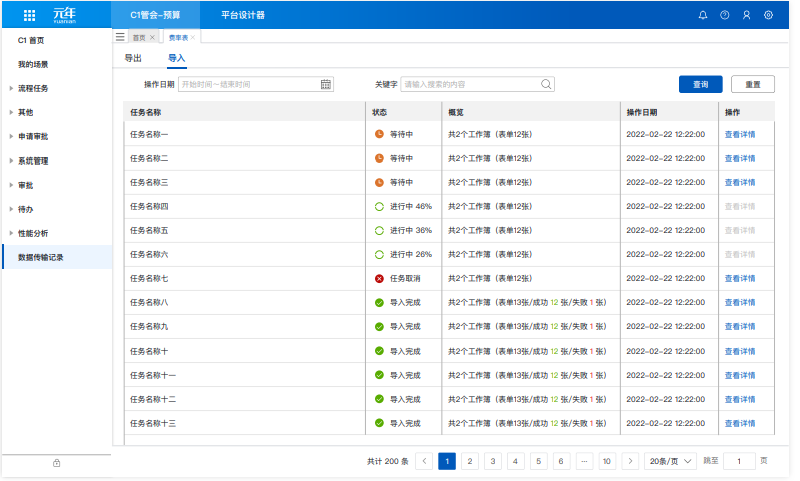
Task: Open the app grid launcher icon
Action: pos(29,15)
